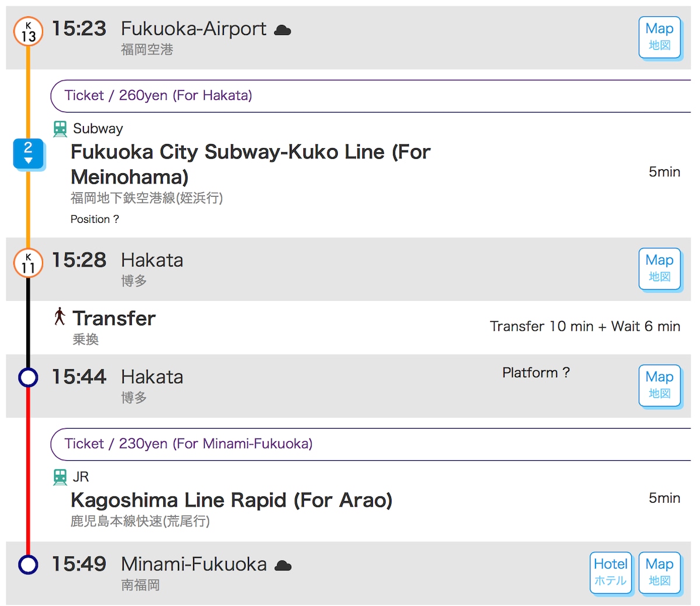Click cloud weather icon beside Minami-Fukuoka
Viewport: 700px width, 606px height.
(283, 565)
